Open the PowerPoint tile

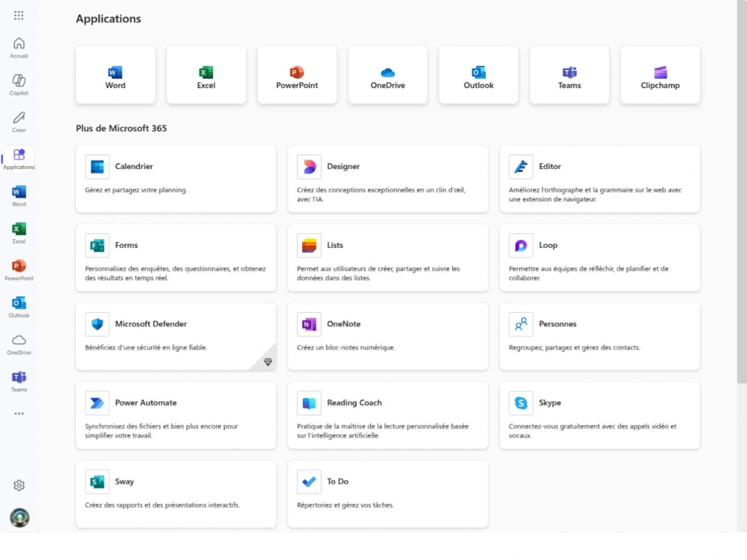[296, 74]
